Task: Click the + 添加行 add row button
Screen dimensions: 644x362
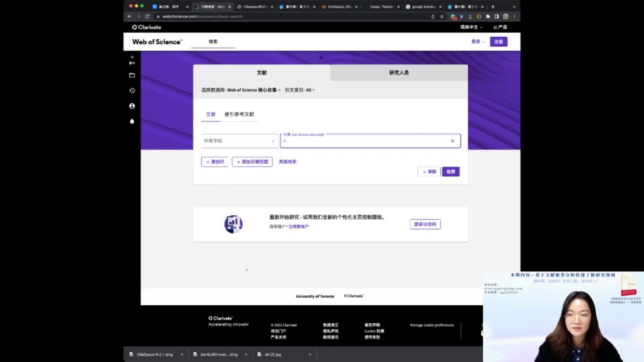Action: 215,162
